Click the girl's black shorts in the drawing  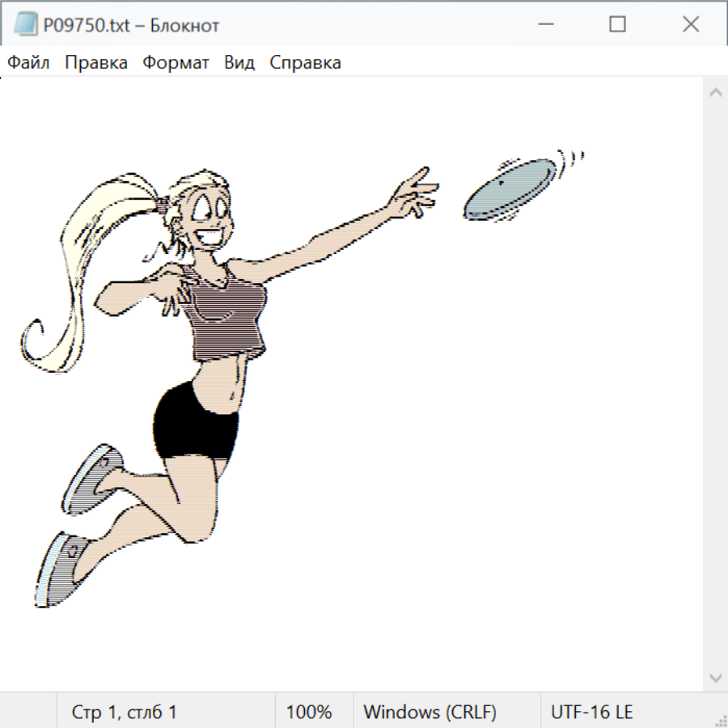tap(195, 421)
